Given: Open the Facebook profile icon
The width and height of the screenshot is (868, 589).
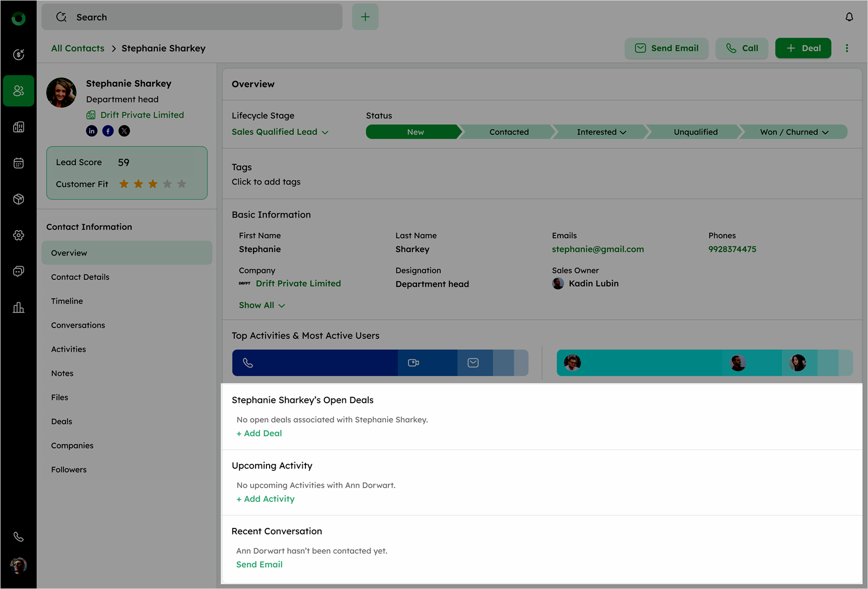Looking at the screenshot, I should pyautogui.click(x=108, y=131).
